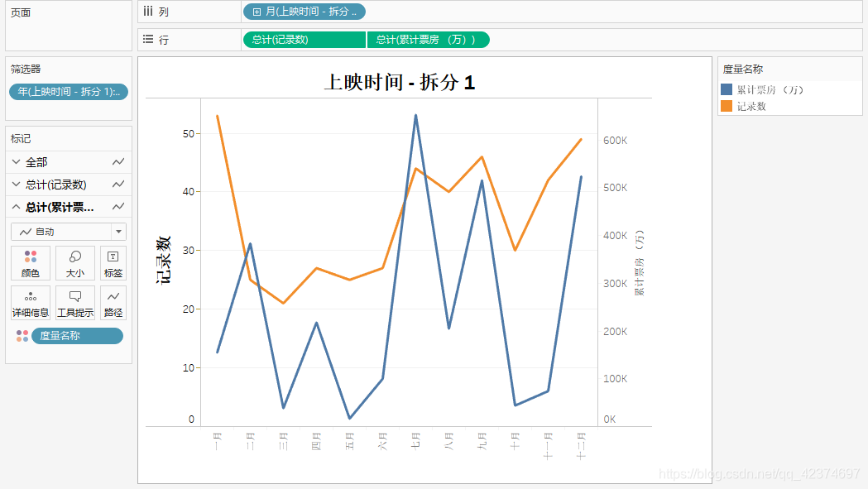Click the 度量名称 pill in marks card
The width and height of the screenshot is (868, 489).
pos(77,336)
